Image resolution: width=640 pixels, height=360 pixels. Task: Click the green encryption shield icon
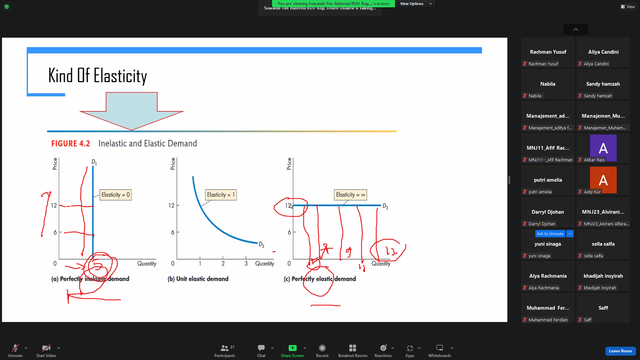(7, 7)
